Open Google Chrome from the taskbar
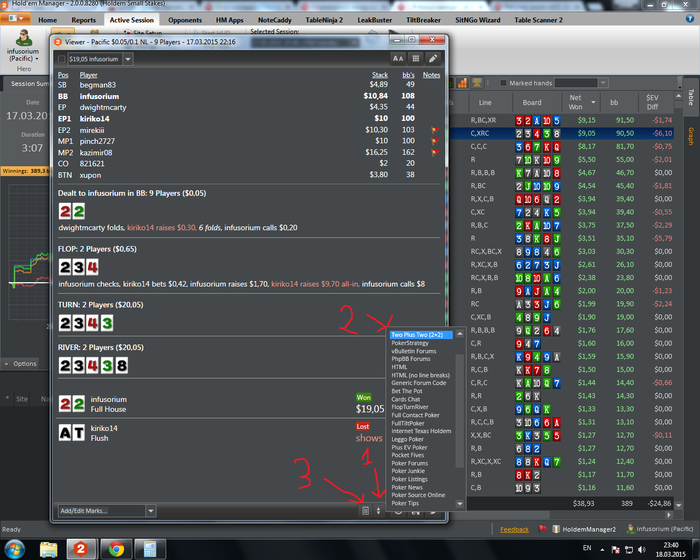 (116, 549)
